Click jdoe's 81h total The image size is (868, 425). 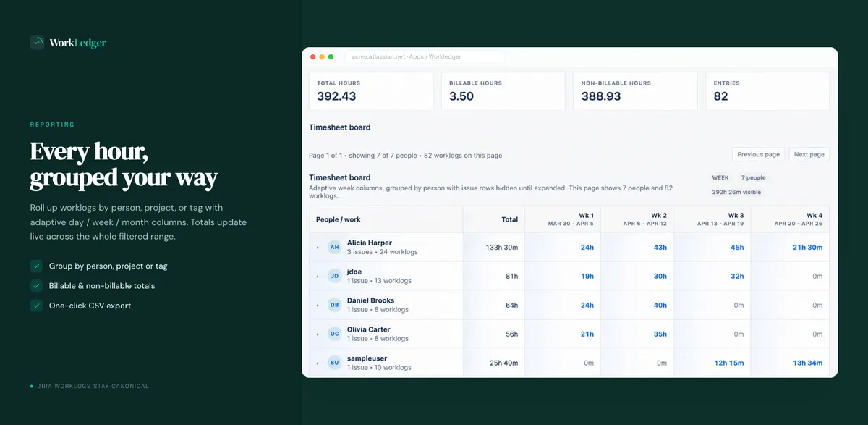pos(511,276)
